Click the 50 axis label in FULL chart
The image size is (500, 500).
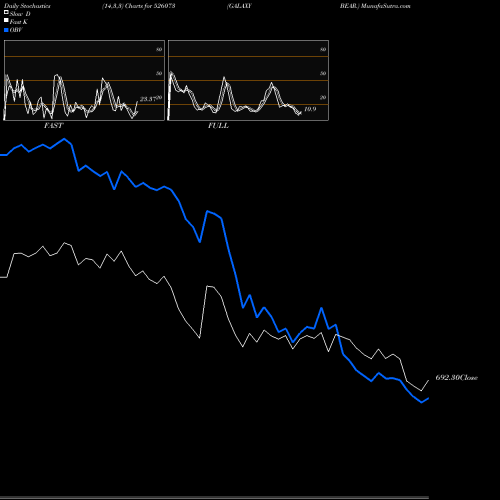[323, 73]
